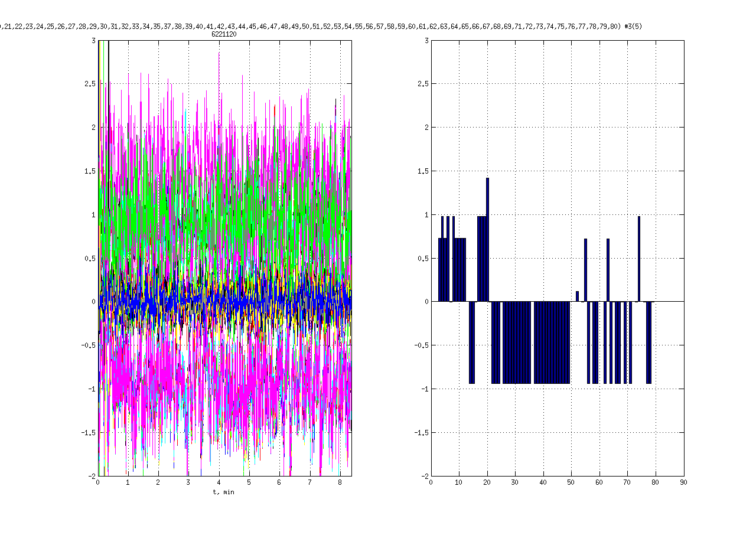Viewport: 756px width, 535px height.
Task: Click the positive bar near x=55
Action: tap(585, 270)
